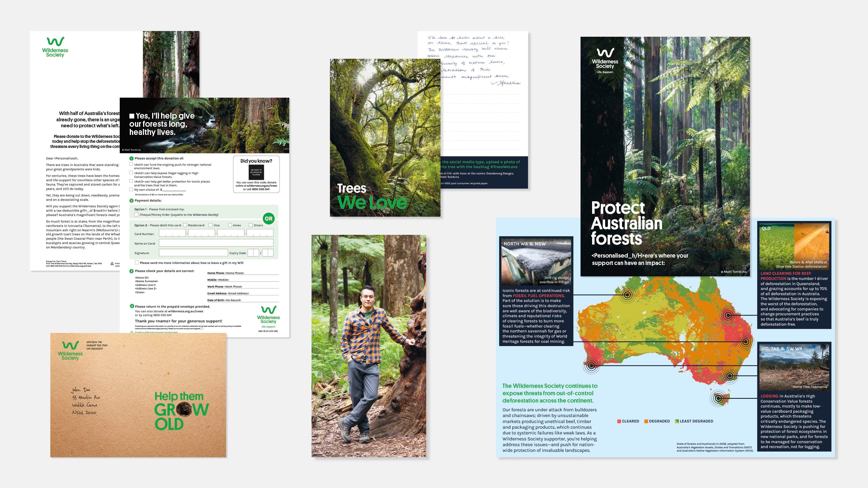Check the Visa card option

coord(210,225)
